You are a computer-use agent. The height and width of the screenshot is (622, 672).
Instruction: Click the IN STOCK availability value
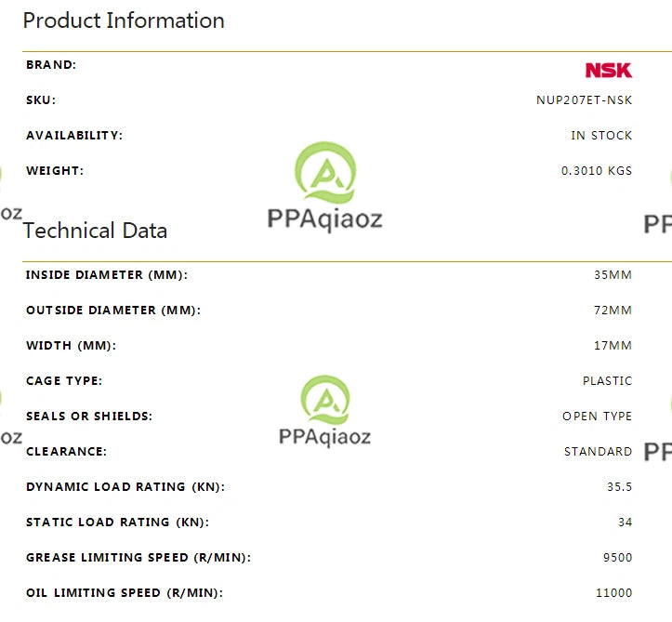click(601, 136)
